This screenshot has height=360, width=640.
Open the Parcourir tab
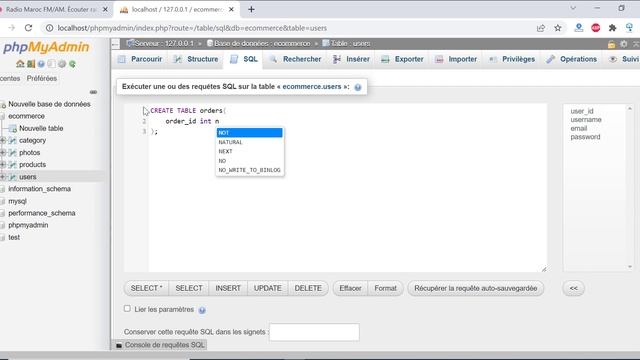tap(140, 59)
